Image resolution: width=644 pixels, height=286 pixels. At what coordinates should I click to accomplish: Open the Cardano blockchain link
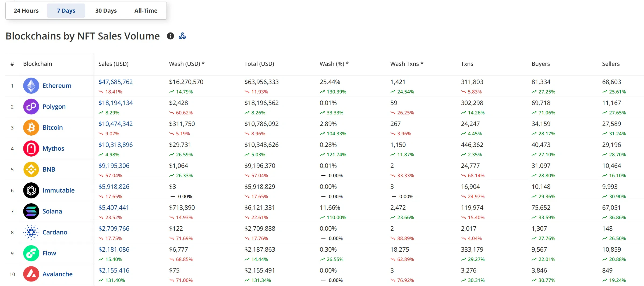coord(55,232)
